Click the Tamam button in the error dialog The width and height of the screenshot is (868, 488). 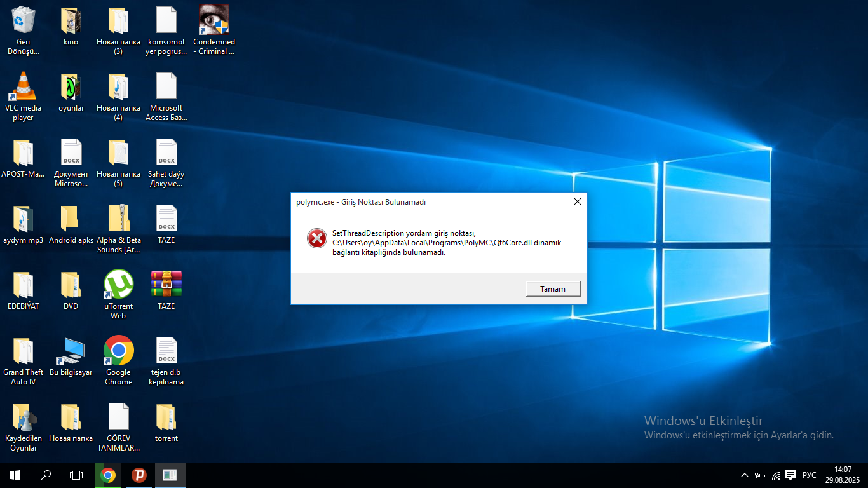point(553,289)
